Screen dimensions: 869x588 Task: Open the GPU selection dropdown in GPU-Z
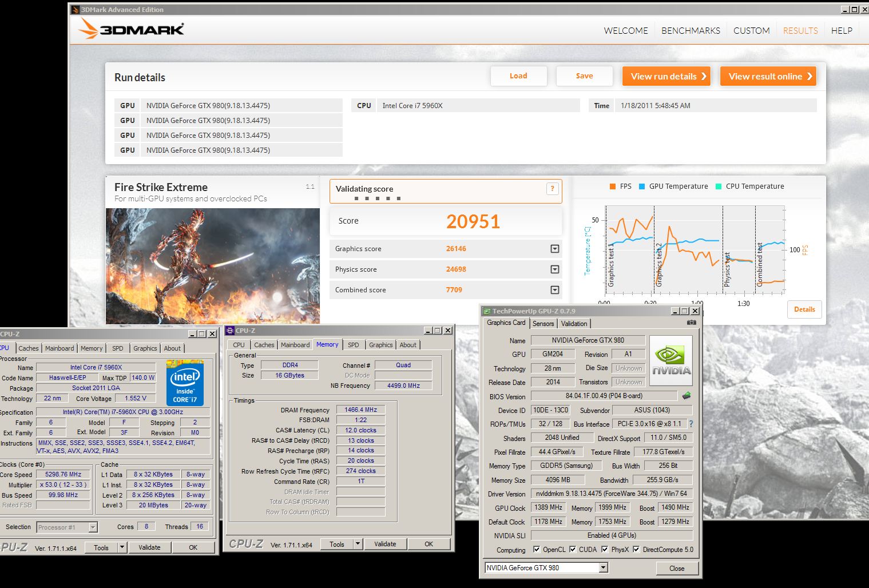coord(603,567)
